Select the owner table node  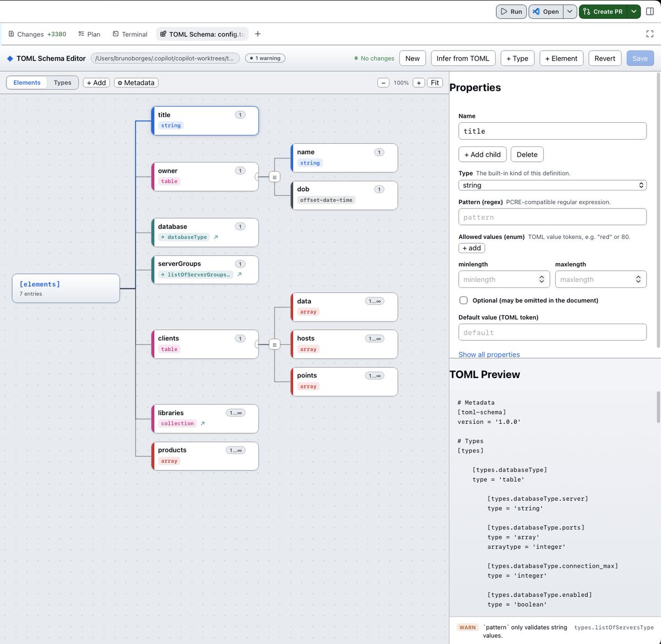[x=205, y=177]
